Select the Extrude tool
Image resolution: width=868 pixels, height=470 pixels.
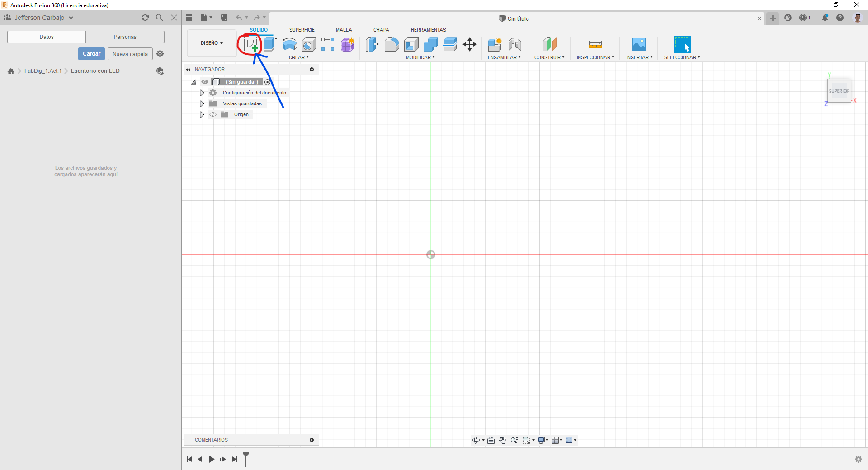(x=270, y=44)
